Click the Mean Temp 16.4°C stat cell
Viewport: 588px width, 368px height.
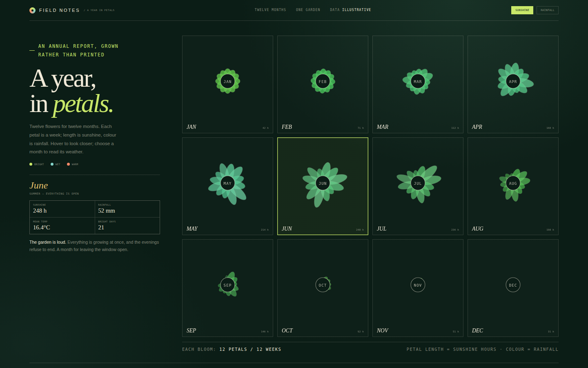pos(62,226)
